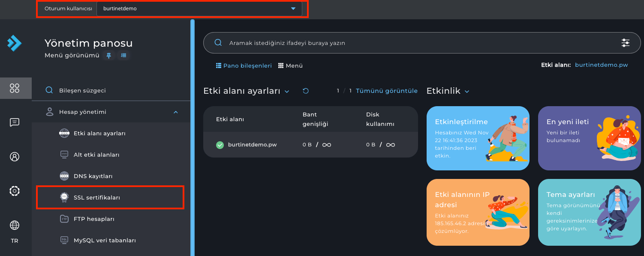Click the blue arrow logo icon

click(x=14, y=43)
